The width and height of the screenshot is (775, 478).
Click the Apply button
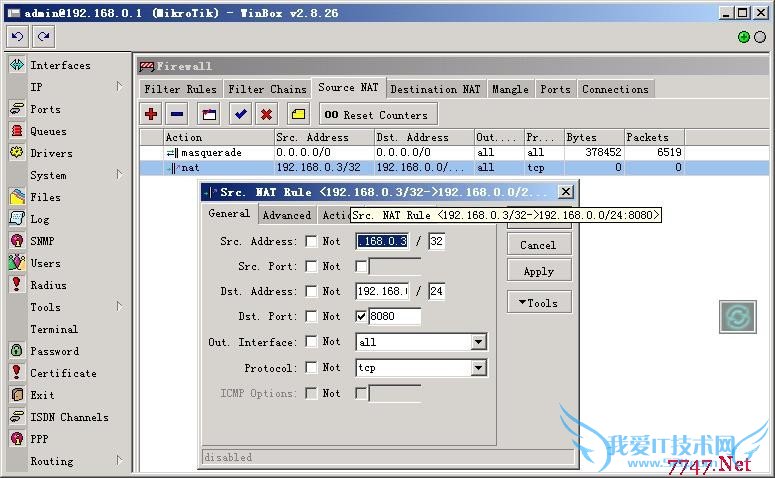(x=538, y=271)
